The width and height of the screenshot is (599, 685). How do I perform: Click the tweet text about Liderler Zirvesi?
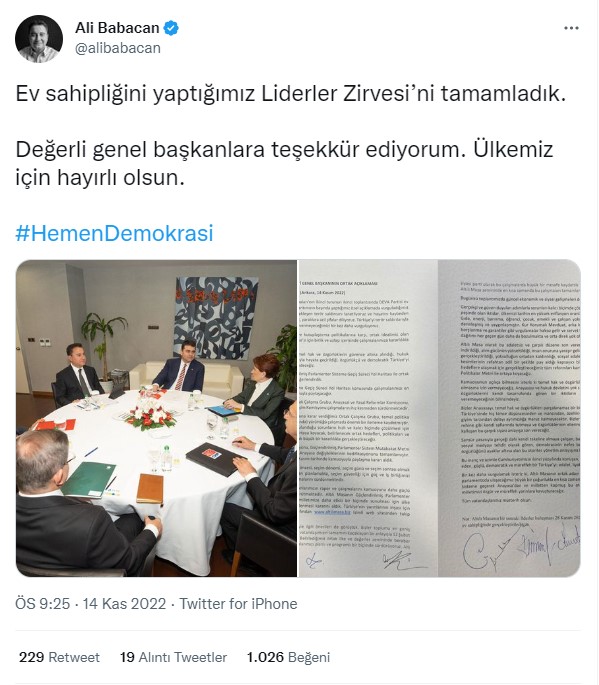291,93
